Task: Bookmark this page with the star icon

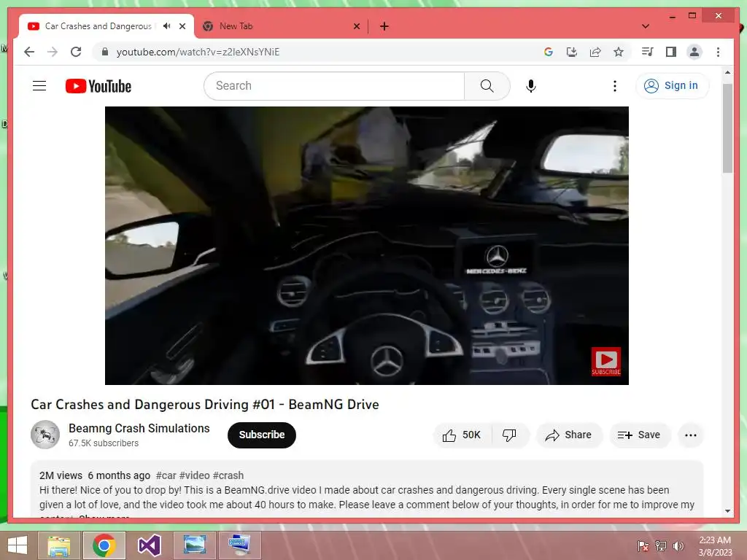Action: point(619,52)
